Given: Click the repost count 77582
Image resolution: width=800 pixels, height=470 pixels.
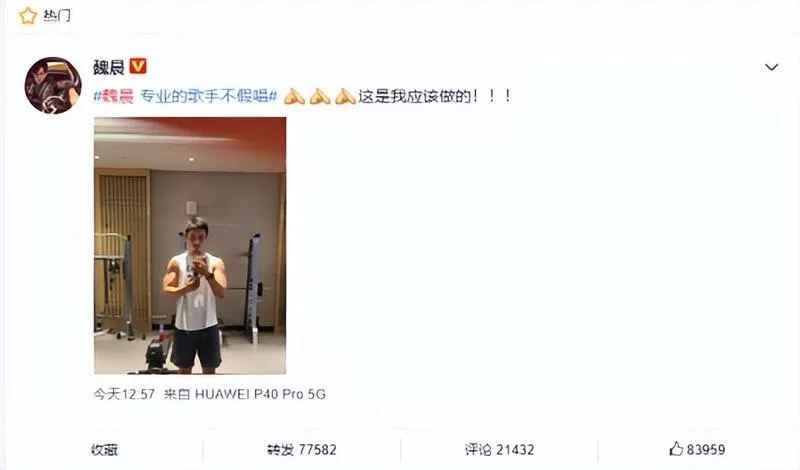Looking at the screenshot, I should [317, 450].
